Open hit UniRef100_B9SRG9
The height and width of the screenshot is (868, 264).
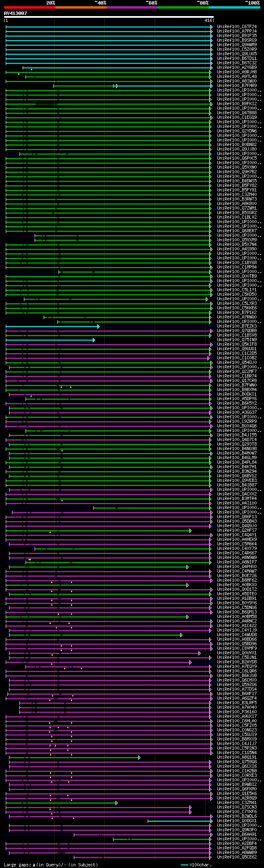tap(237, 40)
